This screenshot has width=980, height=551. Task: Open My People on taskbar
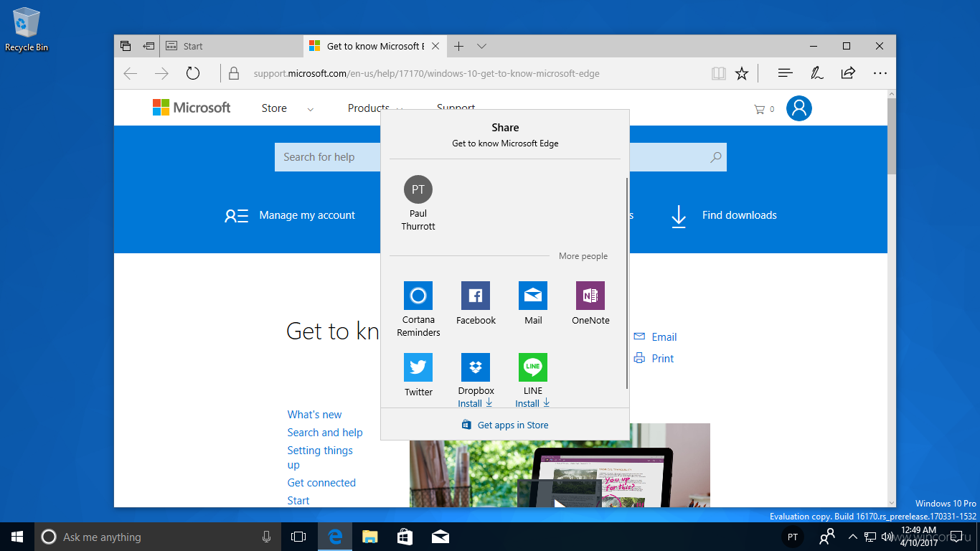click(x=827, y=537)
